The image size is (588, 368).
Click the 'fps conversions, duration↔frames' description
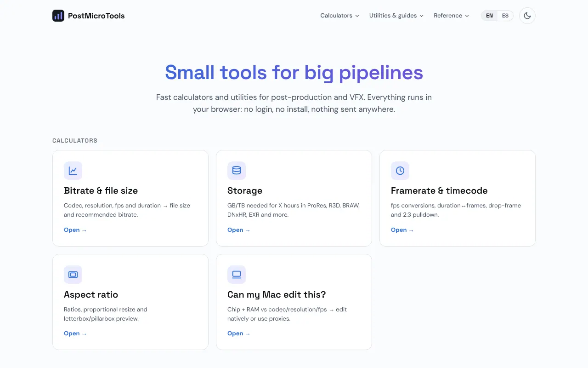click(x=456, y=210)
